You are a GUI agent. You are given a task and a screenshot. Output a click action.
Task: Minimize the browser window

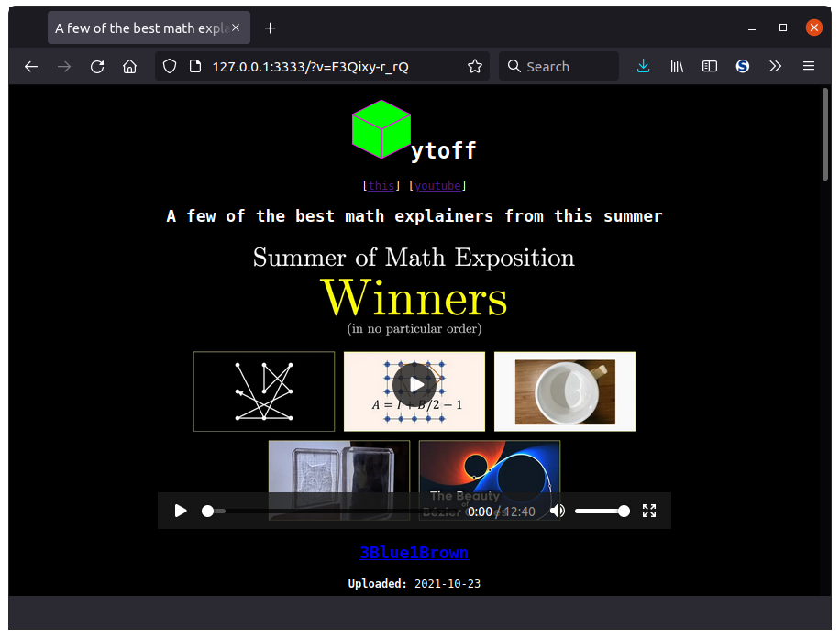752,27
